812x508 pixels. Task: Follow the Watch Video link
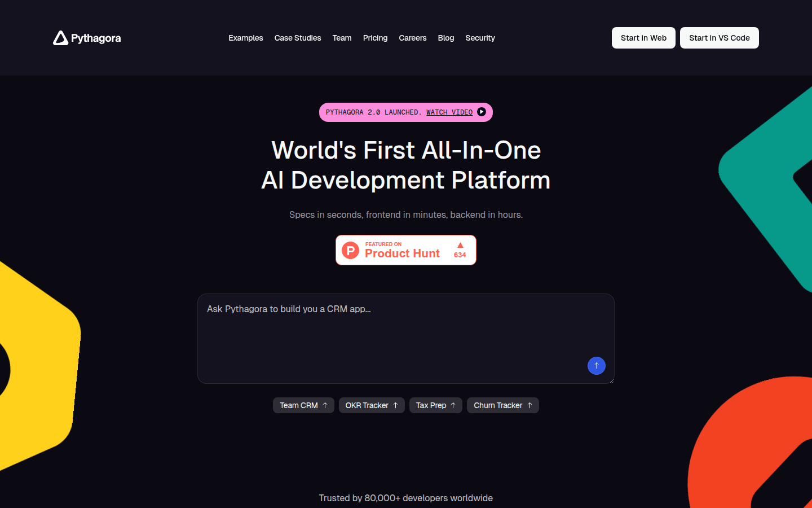click(x=449, y=112)
